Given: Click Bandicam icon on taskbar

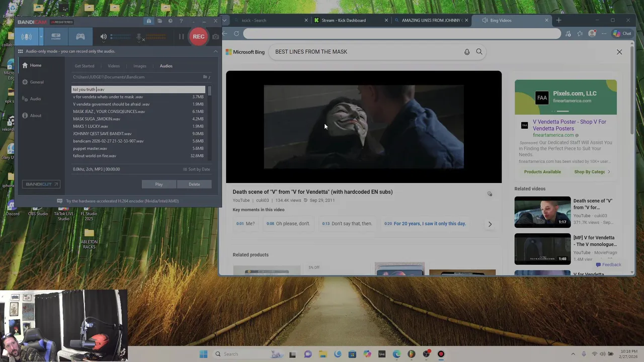Looking at the screenshot, I should (441, 354).
